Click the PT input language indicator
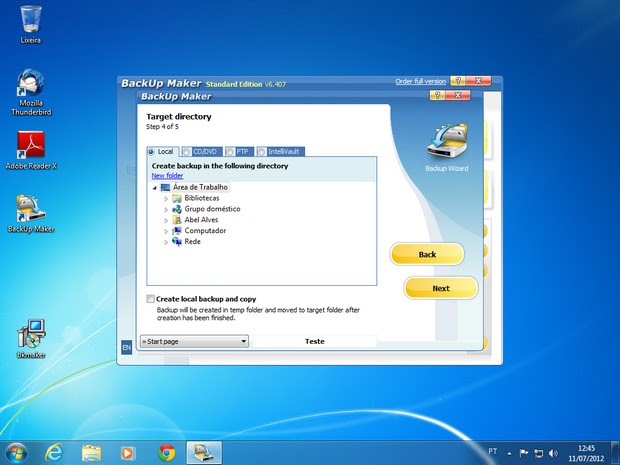 pyautogui.click(x=493, y=452)
